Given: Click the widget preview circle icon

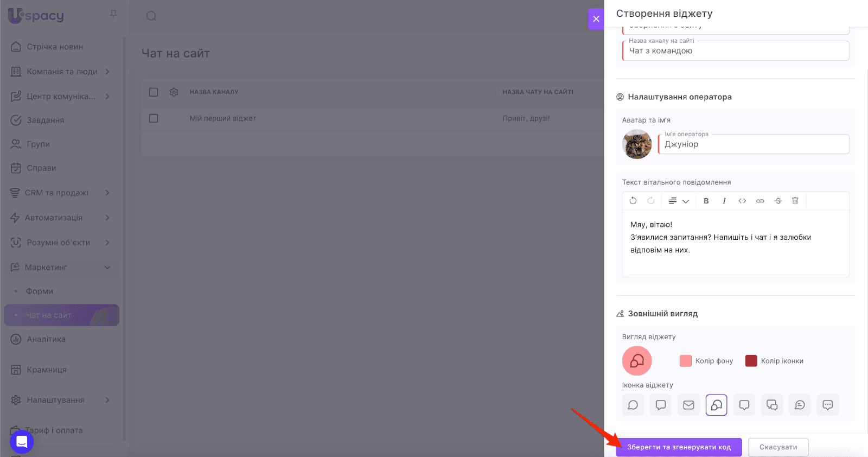Looking at the screenshot, I should pyautogui.click(x=637, y=361).
